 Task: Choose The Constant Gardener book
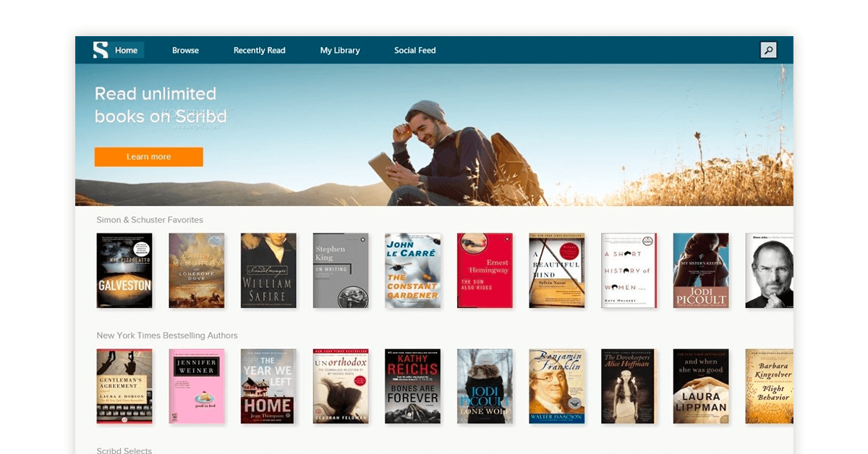(413, 270)
